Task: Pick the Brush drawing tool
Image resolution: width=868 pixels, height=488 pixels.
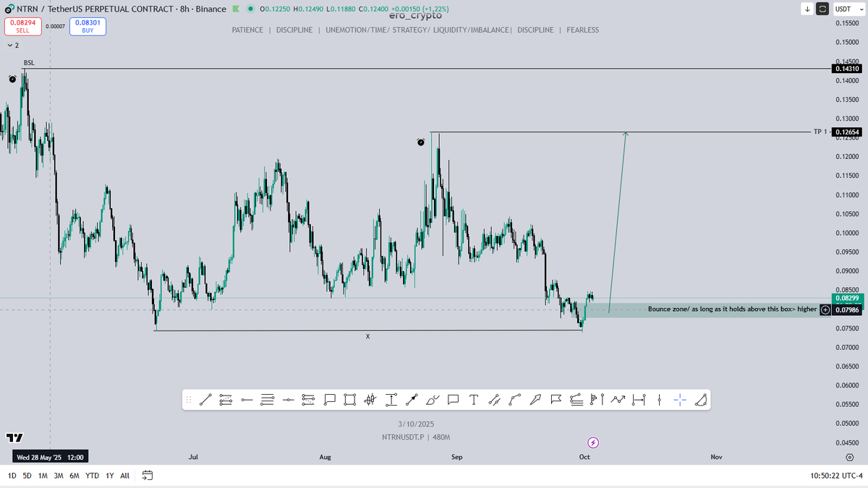Action: [x=432, y=399]
